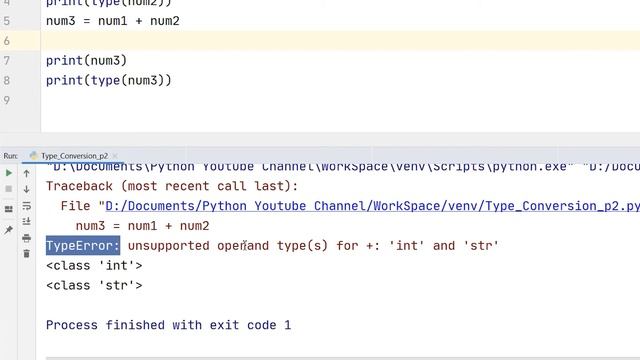Open the Type_Conversion_p2.py file link in traceback
This screenshot has width=640, height=360.
pos(372,206)
